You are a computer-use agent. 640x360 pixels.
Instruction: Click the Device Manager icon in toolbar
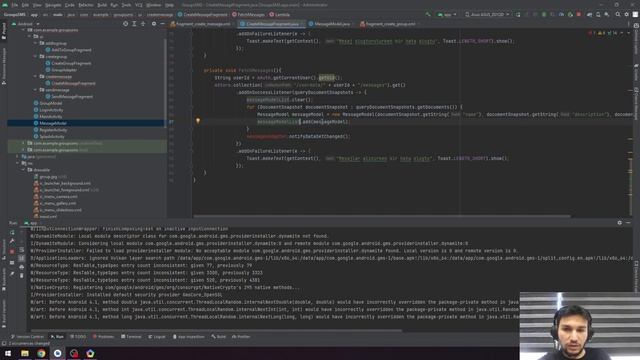coord(598,15)
